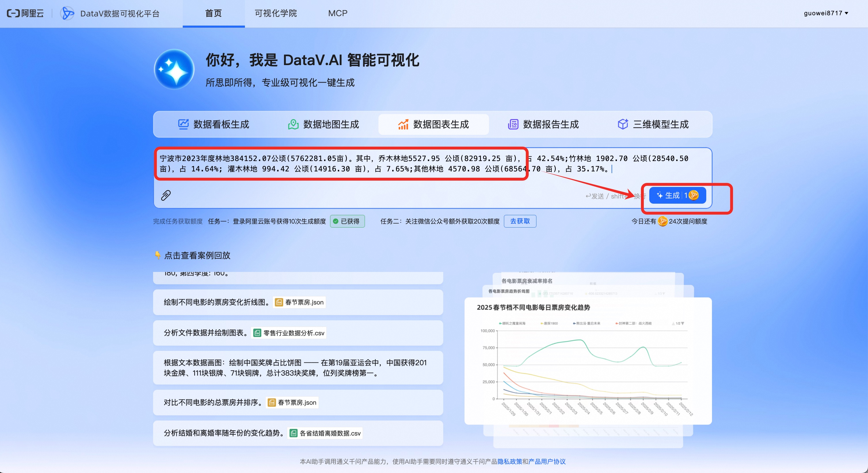The height and width of the screenshot is (473, 868).
Task: Open the 对比不同电影的总票房并排序 example
Action: coord(298,402)
